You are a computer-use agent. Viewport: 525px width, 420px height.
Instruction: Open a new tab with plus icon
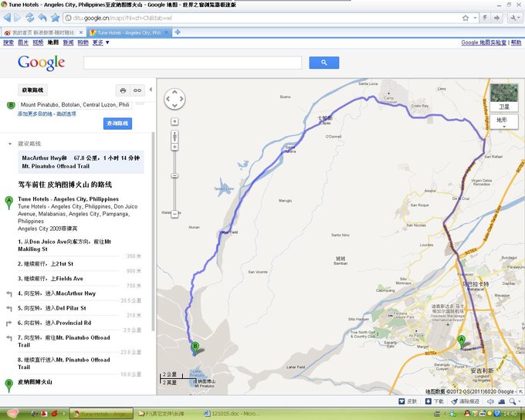coord(178,32)
